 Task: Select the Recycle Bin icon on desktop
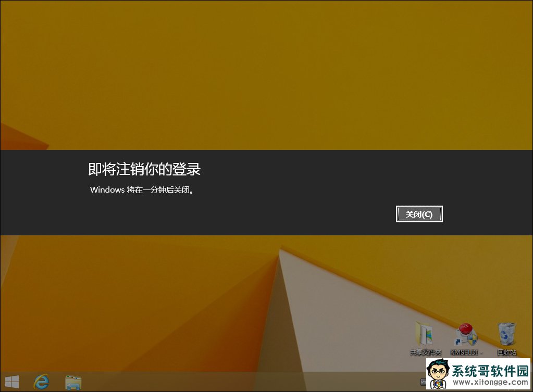506,333
